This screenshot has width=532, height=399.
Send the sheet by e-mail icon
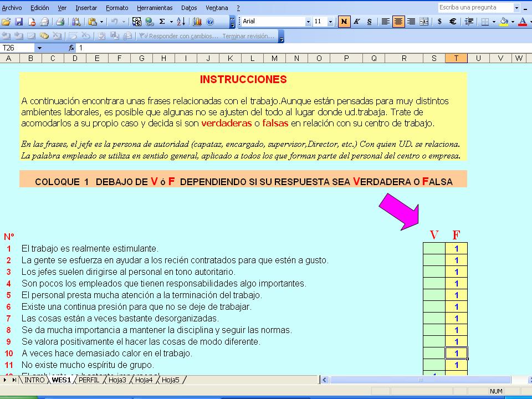click(x=44, y=22)
